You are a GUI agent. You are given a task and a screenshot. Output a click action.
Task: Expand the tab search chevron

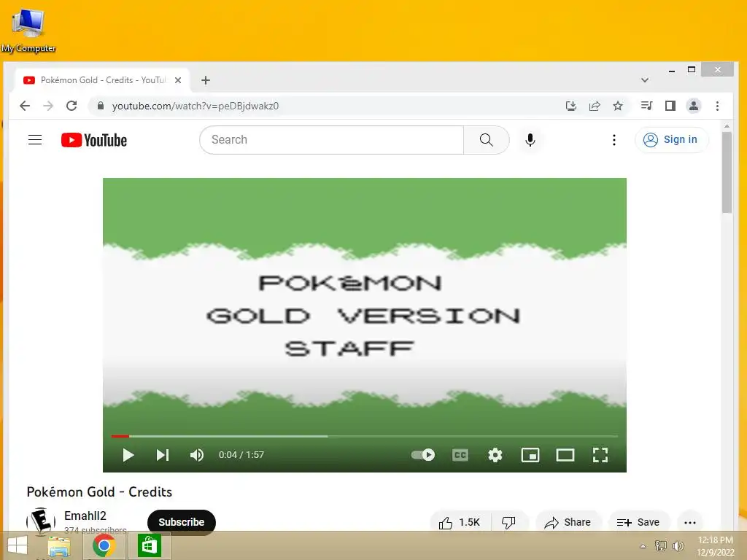click(645, 80)
